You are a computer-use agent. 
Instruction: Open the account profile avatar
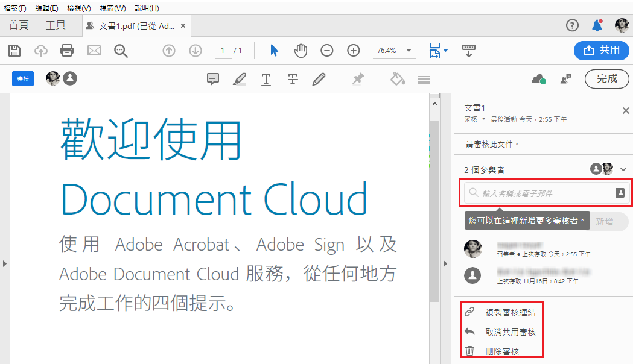622,25
